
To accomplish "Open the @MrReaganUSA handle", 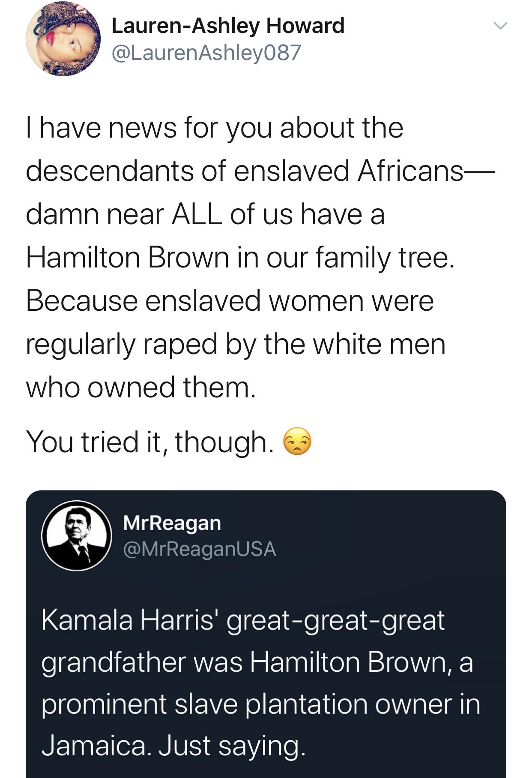I will tap(200, 549).
